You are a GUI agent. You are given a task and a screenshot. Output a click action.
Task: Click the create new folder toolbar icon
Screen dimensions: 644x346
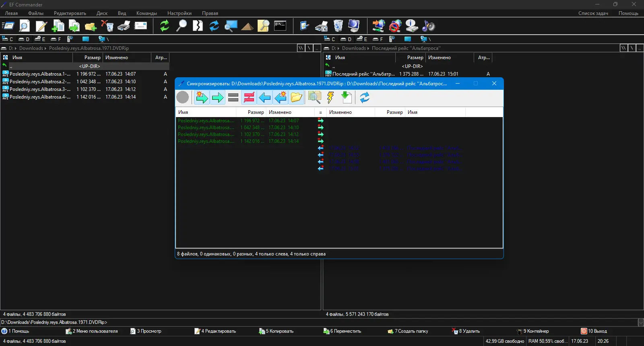click(x=91, y=26)
